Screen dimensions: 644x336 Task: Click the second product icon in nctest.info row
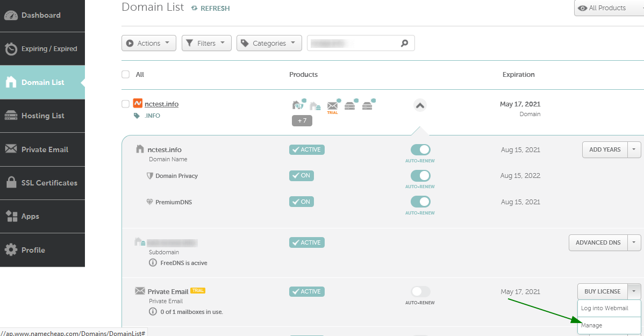pos(315,105)
